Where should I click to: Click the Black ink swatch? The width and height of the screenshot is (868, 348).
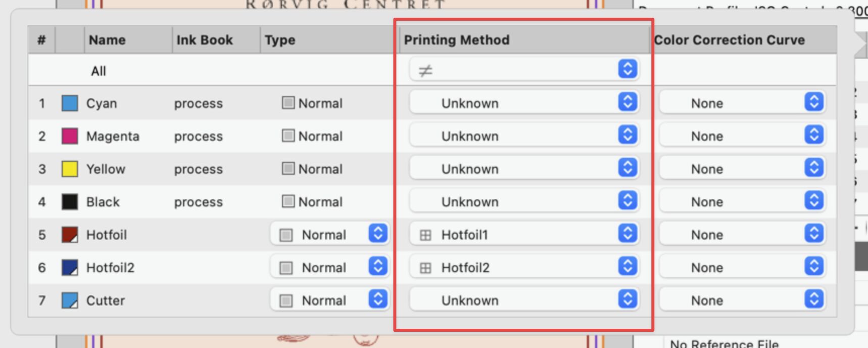pos(70,202)
